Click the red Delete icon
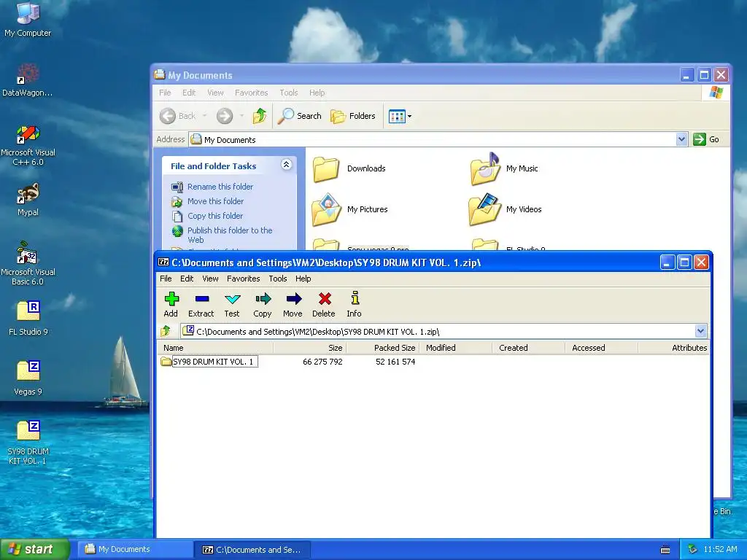 (x=324, y=304)
